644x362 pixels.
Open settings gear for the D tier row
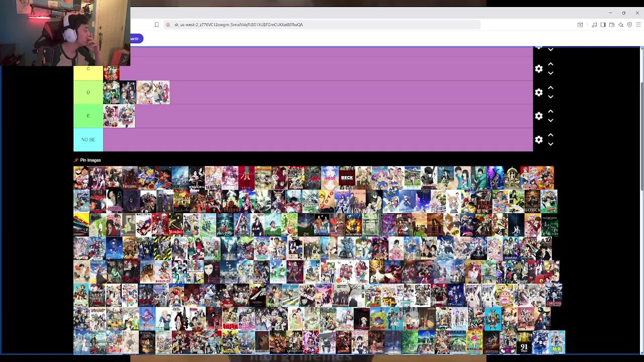(539, 93)
